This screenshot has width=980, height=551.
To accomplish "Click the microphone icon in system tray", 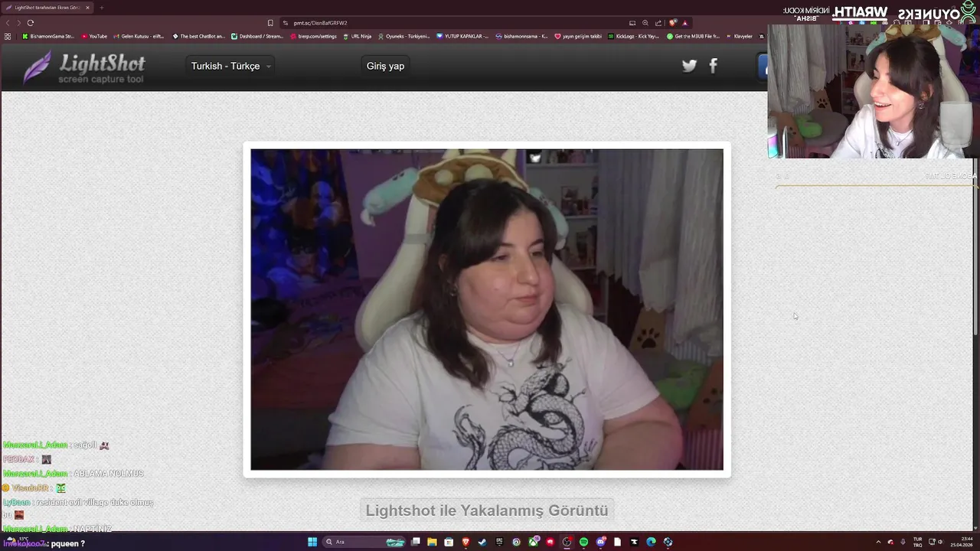I will (903, 542).
